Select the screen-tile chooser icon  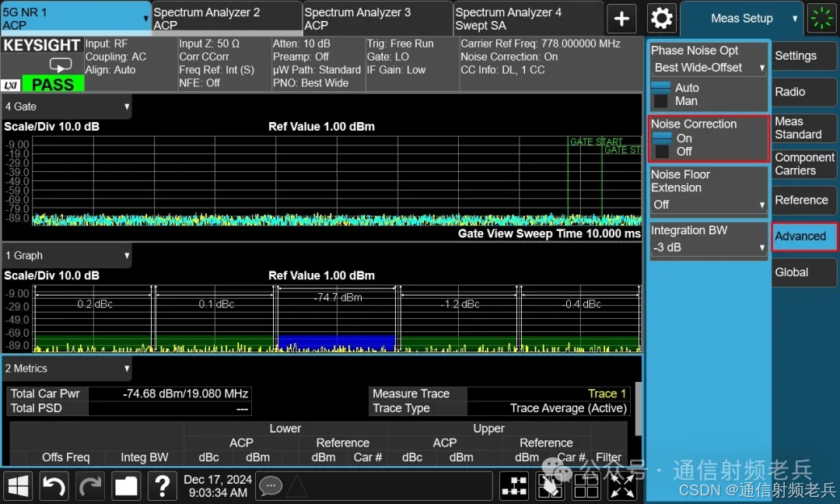551,486
